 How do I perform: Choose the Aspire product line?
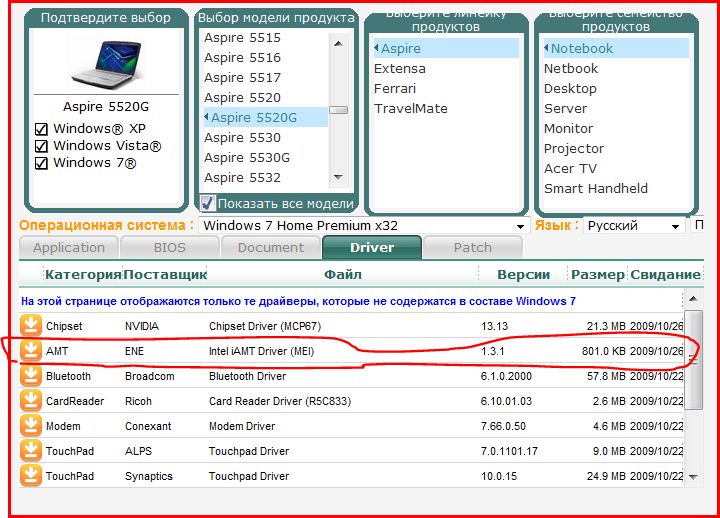pyautogui.click(x=446, y=48)
